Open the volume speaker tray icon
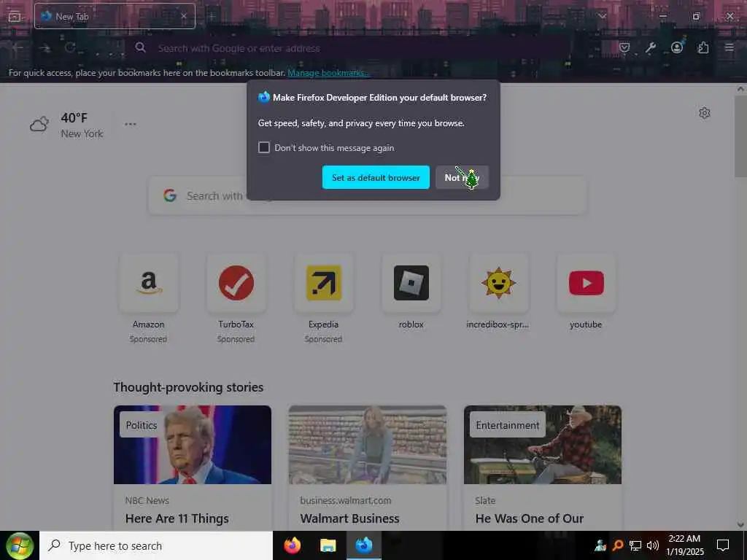The width and height of the screenshot is (747, 560). [653, 545]
